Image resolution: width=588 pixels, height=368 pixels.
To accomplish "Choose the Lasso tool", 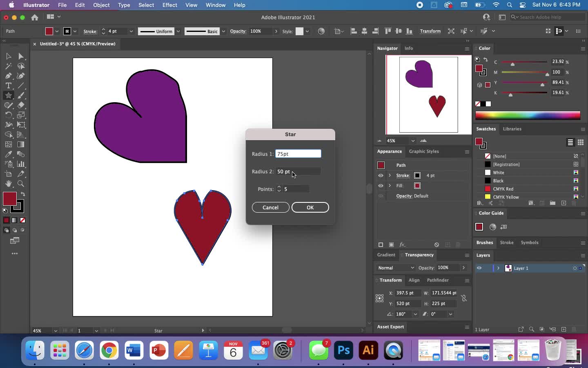I will pos(21,66).
